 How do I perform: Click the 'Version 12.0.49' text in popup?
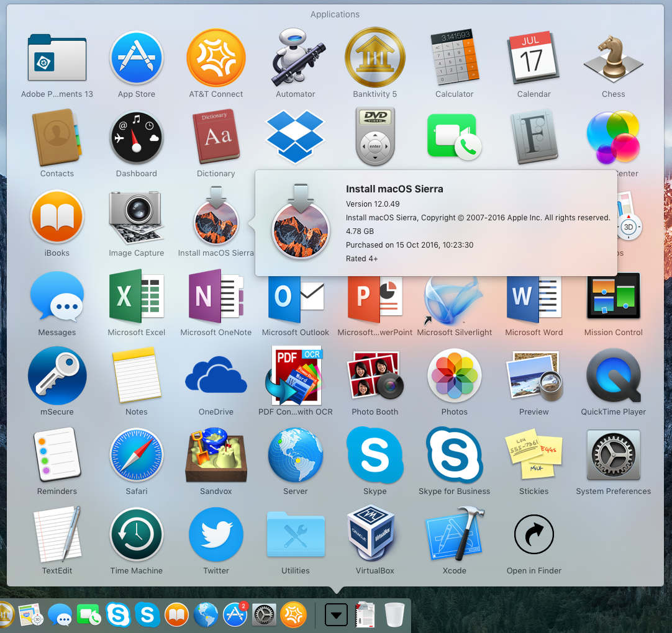coord(373,204)
